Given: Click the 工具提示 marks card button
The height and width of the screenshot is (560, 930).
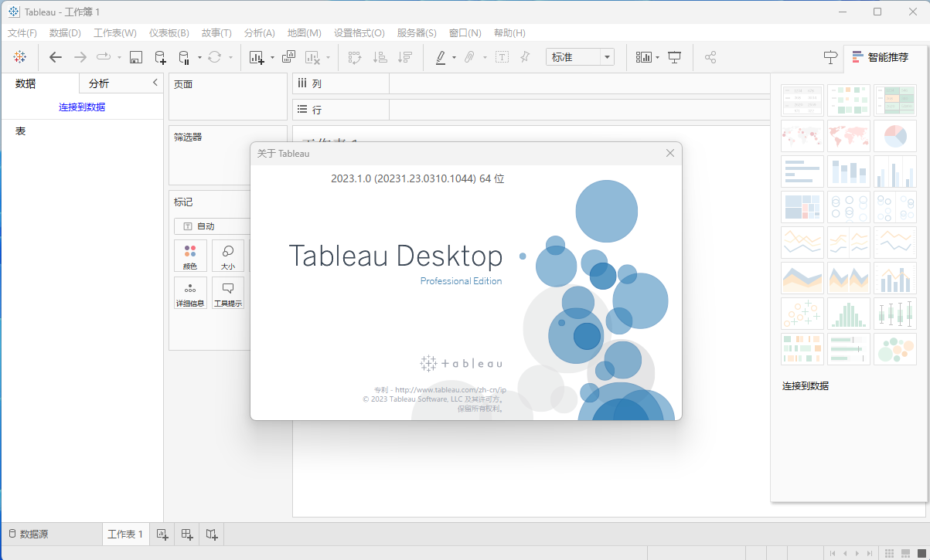Looking at the screenshot, I should (x=228, y=293).
